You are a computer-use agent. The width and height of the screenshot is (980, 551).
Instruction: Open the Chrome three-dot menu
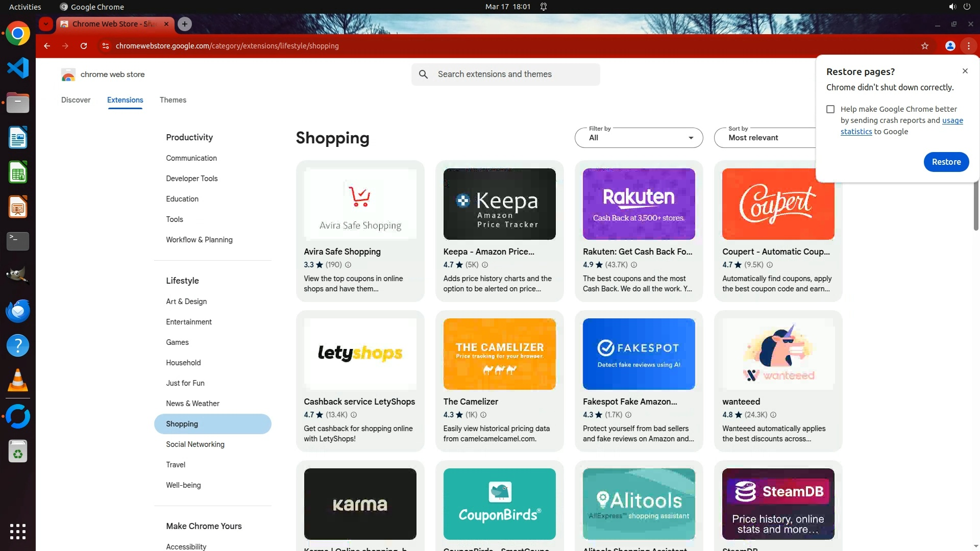click(x=968, y=46)
